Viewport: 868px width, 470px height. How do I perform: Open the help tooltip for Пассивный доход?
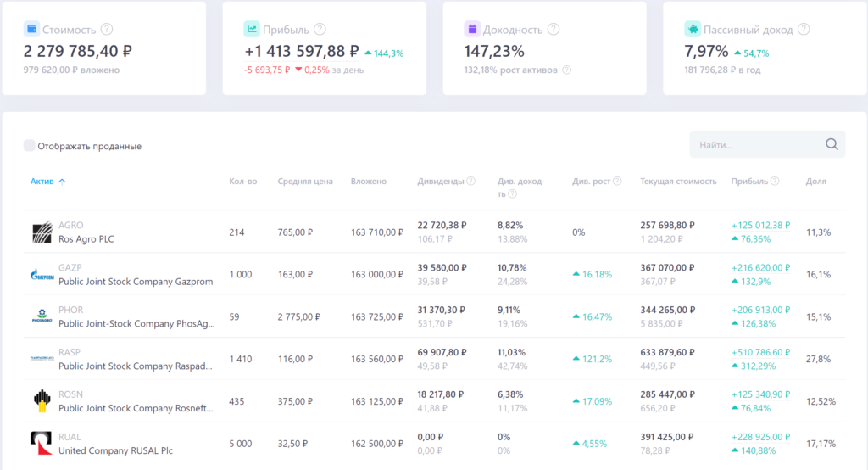click(804, 29)
